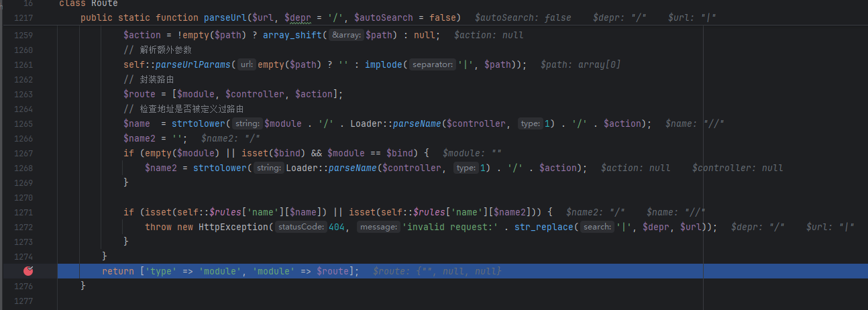Viewport: 868px width, 310px height.
Task: Click the inline debug value $route: {"", null, null}
Action: 437,271
